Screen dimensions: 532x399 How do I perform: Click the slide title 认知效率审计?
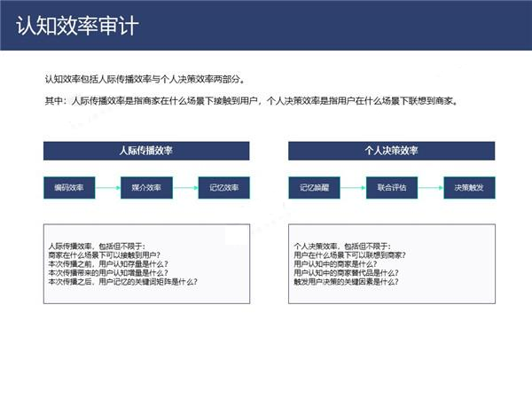78,24
